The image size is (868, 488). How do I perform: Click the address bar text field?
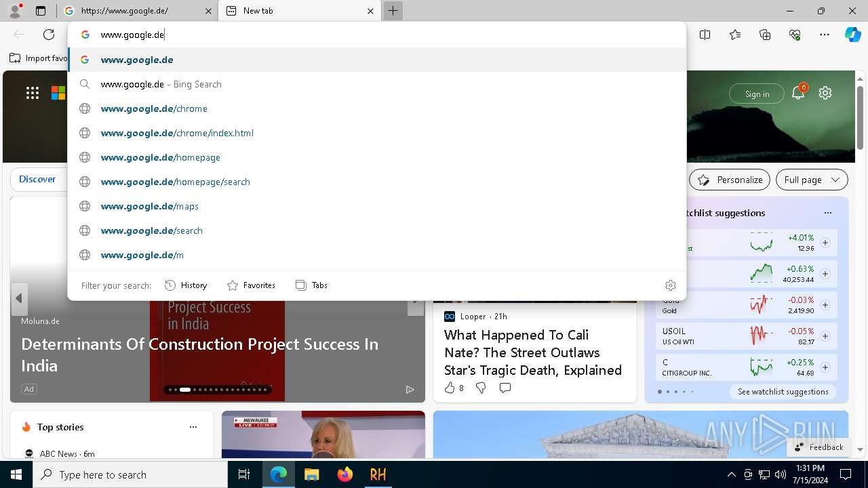point(377,35)
